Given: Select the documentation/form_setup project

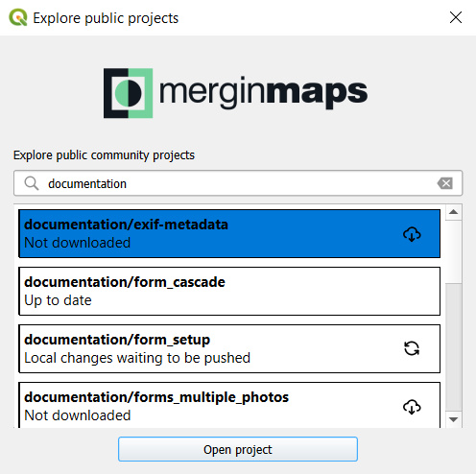Looking at the screenshot, I should tap(229, 348).
